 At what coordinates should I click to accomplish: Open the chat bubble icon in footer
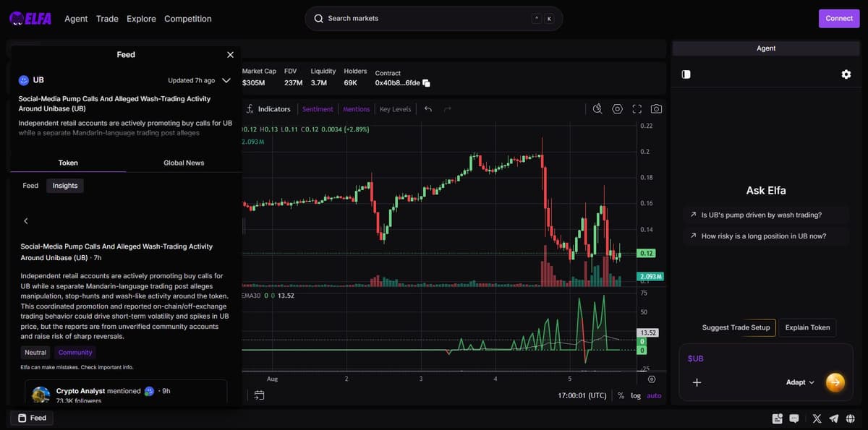click(794, 418)
